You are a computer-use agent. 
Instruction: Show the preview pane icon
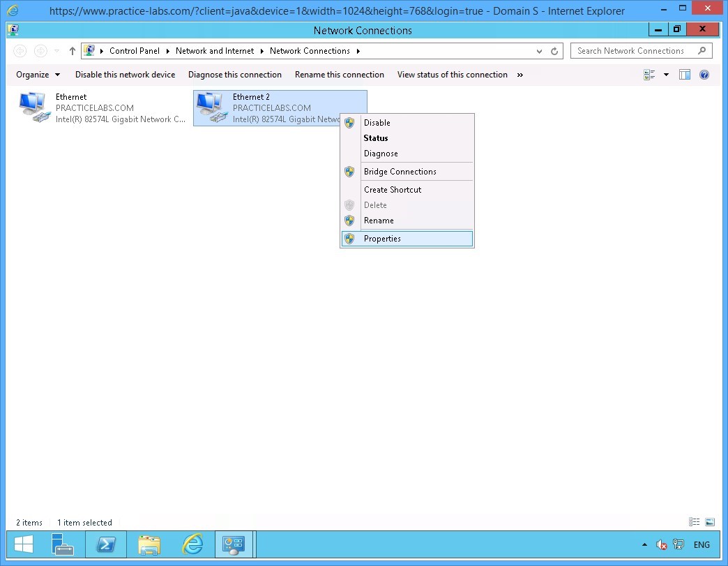click(x=685, y=75)
